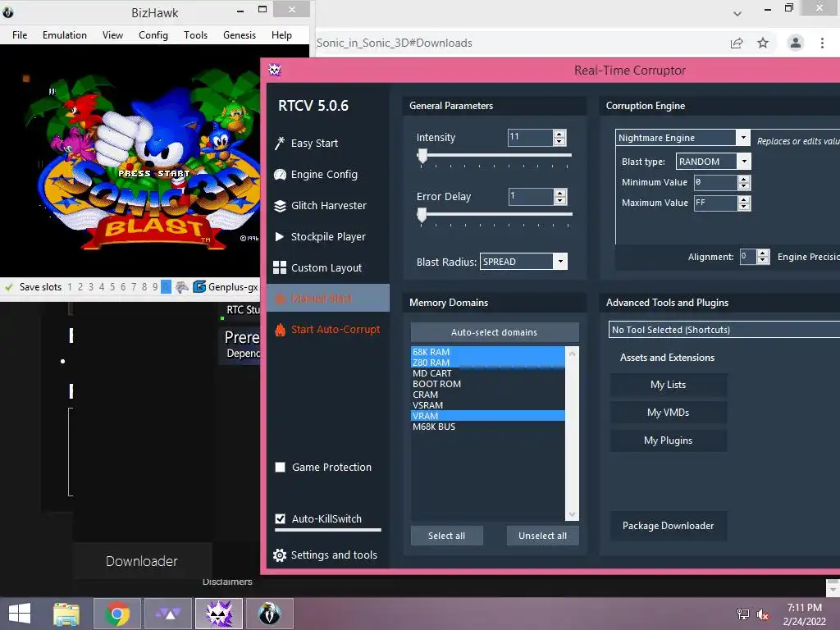Click Genplus-gx core icon
This screenshot has height=630, width=840.
(199, 286)
